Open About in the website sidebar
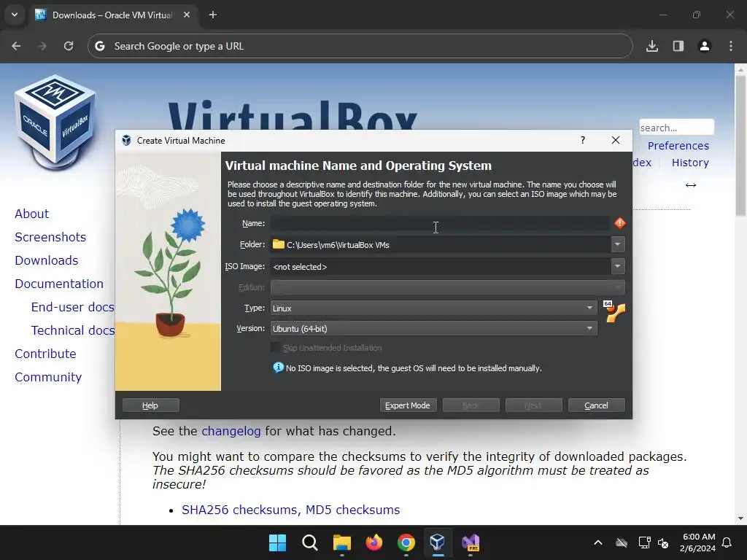 coord(32,214)
